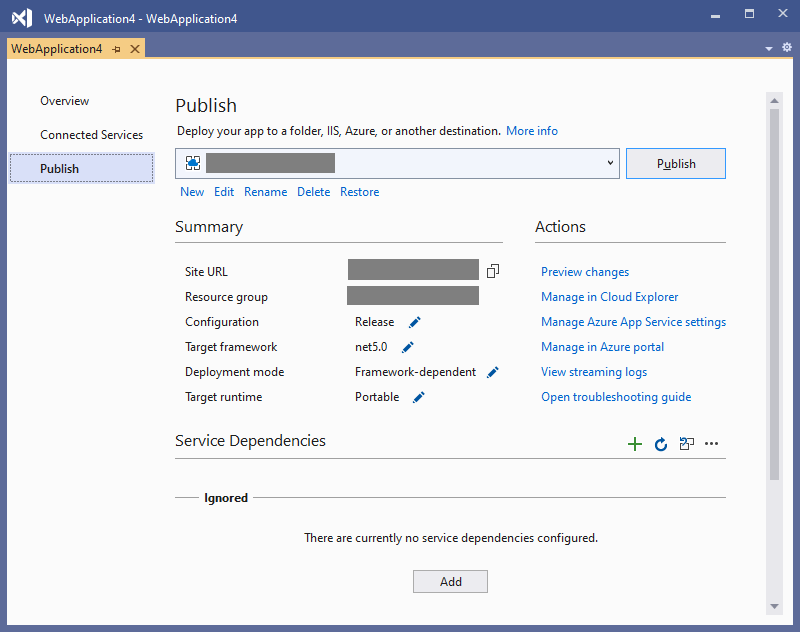Edit the Portable target runtime
Image resolution: width=800 pixels, height=632 pixels.
(x=419, y=397)
